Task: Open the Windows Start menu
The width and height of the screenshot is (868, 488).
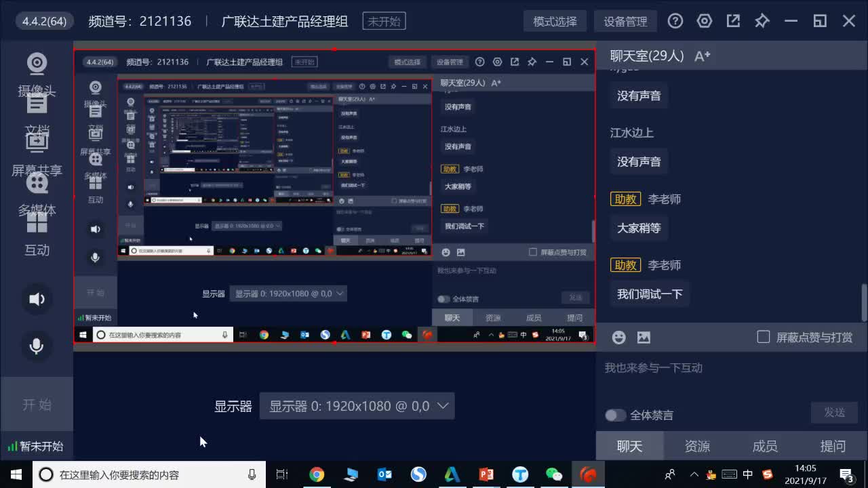Action: pyautogui.click(x=16, y=474)
